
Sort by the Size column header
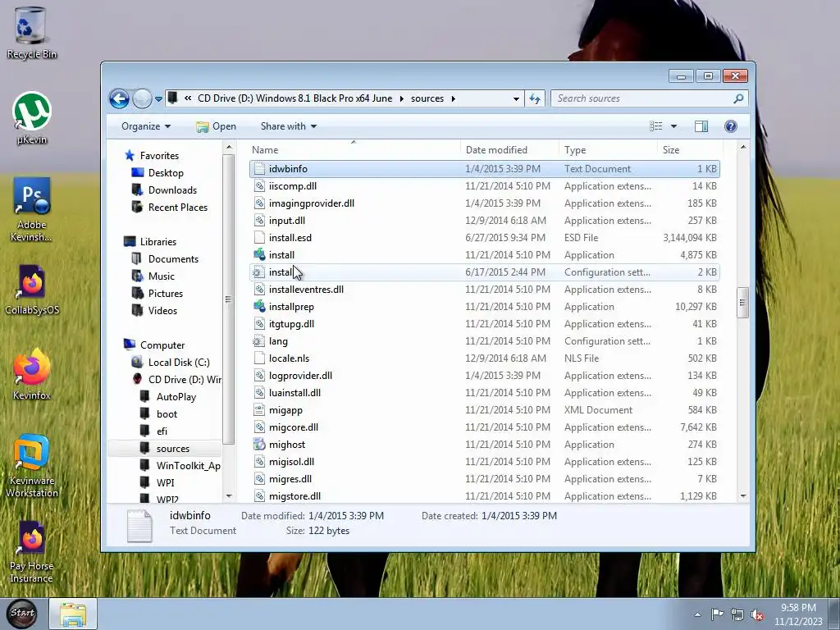tap(690, 150)
